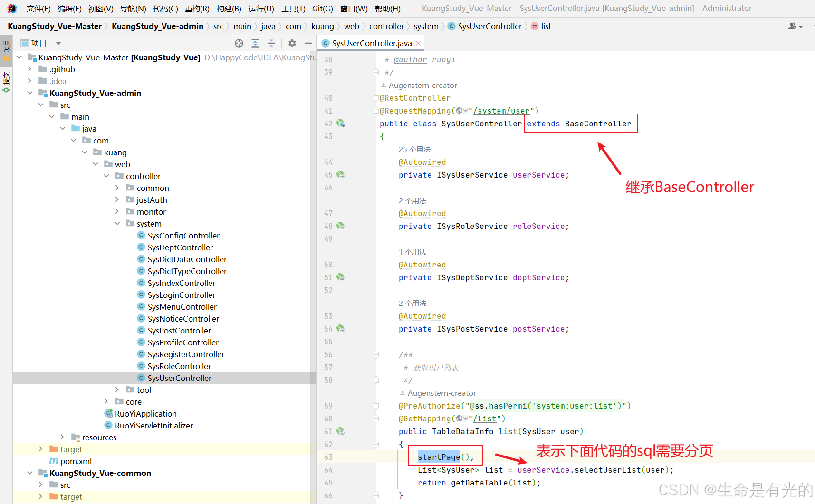Open the Project tool window side tab
Screen dimensions: 815x504
coord(6,51)
